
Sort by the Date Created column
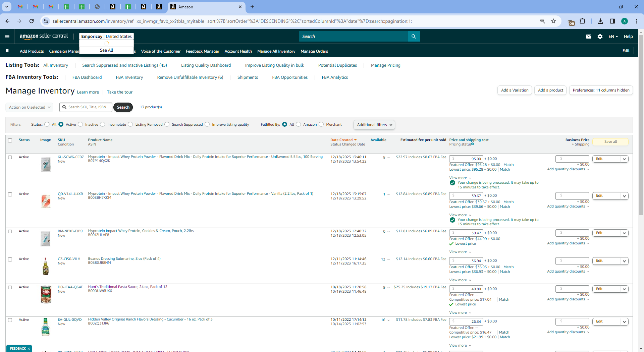click(x=343, y=140)
